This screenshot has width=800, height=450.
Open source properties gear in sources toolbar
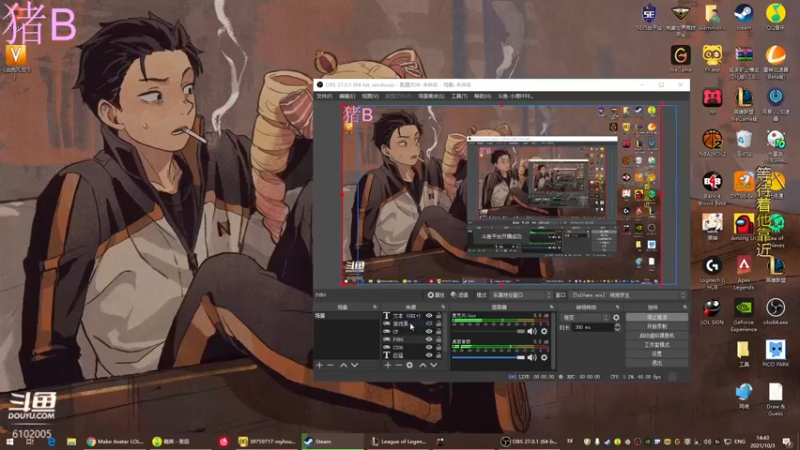410,365
